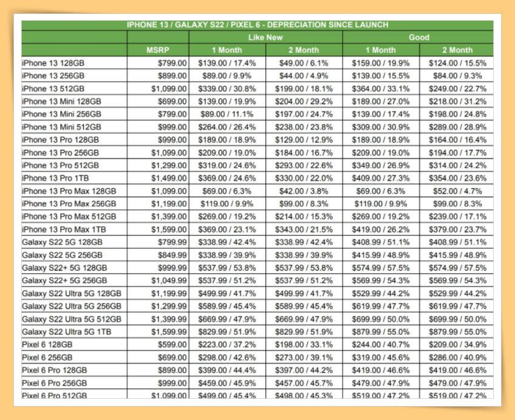
Task: Select the 'iPhone 13 Pro 1TB' label
Action: pyautogui.click(x=55, y=178)
